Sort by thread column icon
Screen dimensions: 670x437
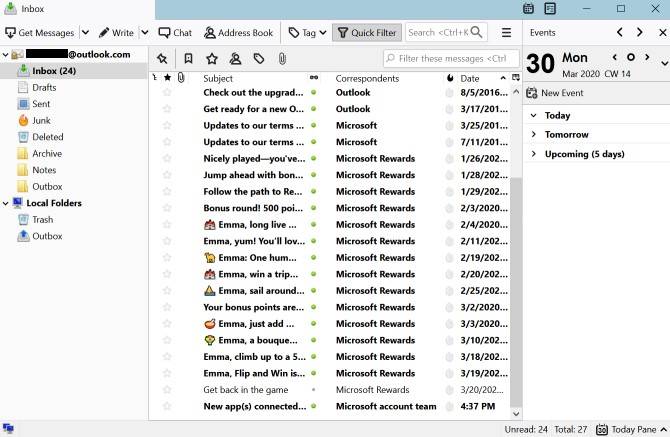tap(155, 78)
